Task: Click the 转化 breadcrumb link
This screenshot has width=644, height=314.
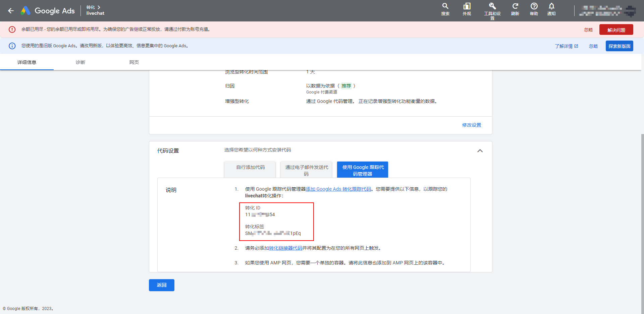Action: tap(91, 7)
